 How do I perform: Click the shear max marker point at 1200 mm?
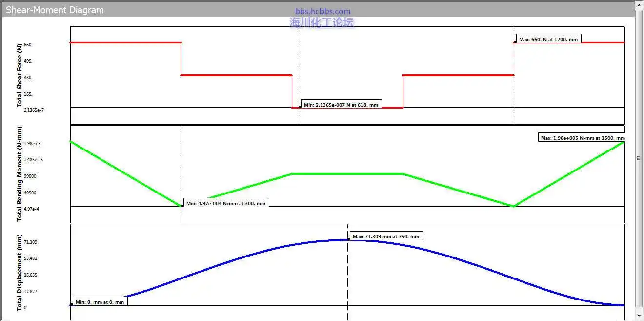[514, 42]
